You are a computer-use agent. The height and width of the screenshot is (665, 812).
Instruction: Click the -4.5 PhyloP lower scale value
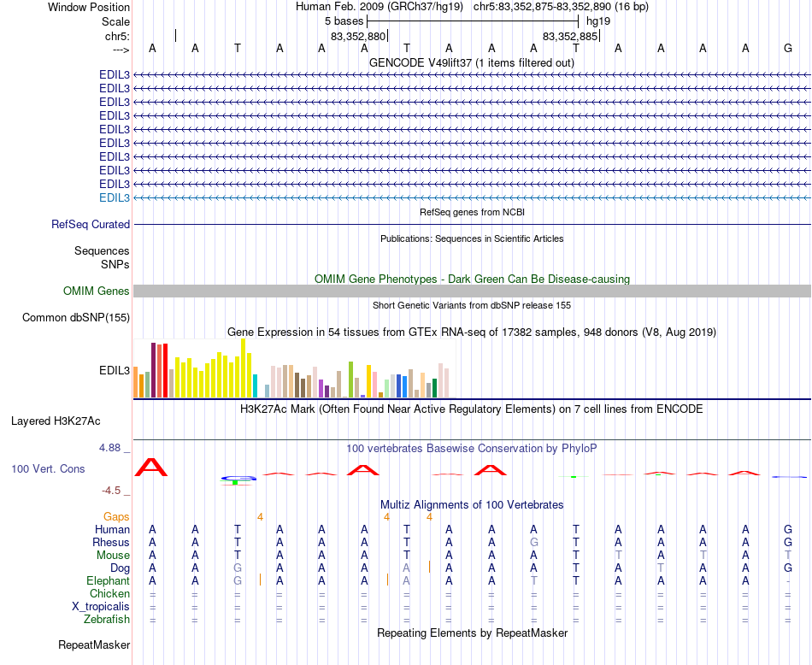[x=111, y=491]
